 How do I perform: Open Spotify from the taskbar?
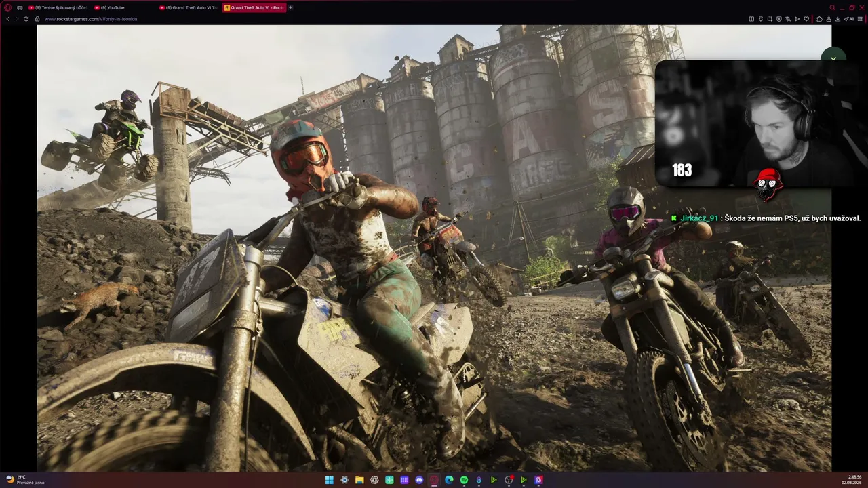(x=464, y=480)
